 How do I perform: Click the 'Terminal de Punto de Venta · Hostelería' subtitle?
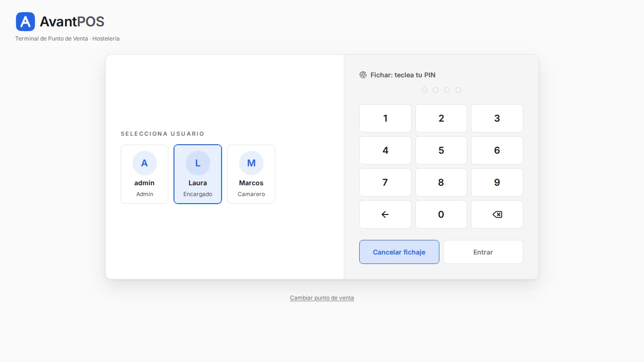click(67, 39)
